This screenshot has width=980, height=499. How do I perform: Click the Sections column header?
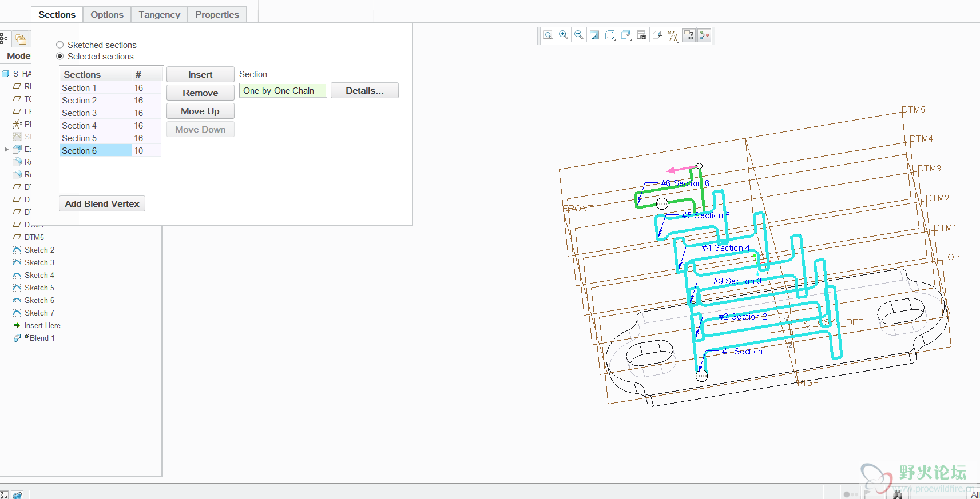tap(96, 74)
